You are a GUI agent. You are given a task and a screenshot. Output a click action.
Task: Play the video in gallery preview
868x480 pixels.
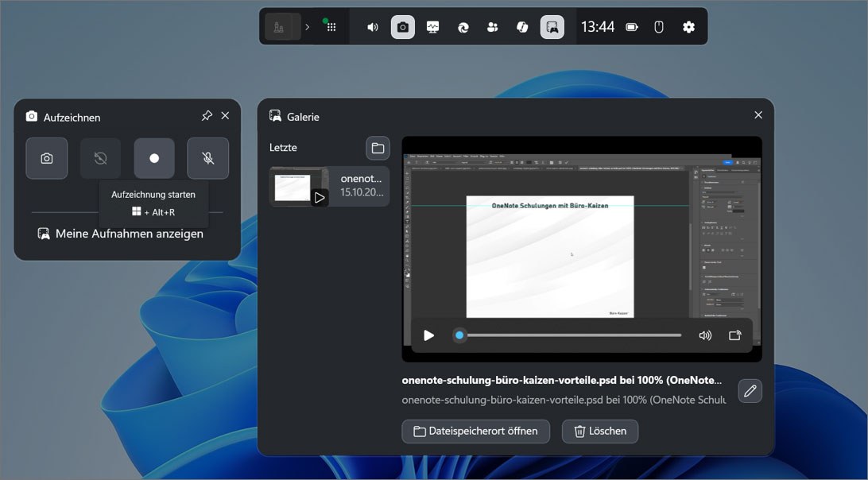coord(429,335)
